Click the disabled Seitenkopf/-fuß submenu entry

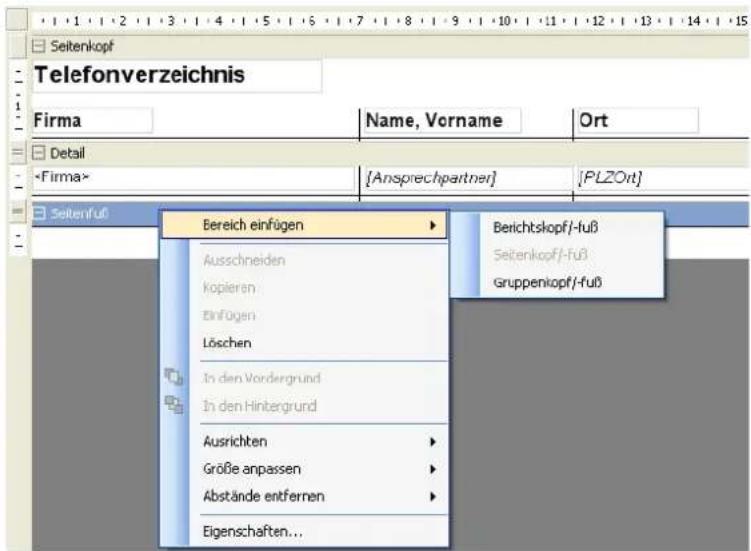[x=540, y=255]
